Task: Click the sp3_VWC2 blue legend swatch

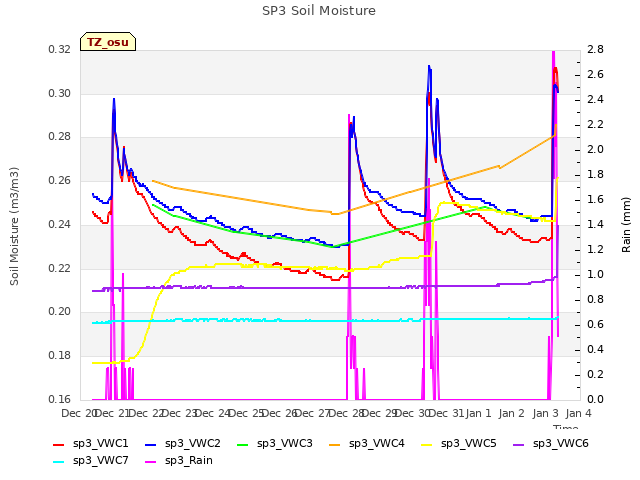Action: tap(151, 445)
